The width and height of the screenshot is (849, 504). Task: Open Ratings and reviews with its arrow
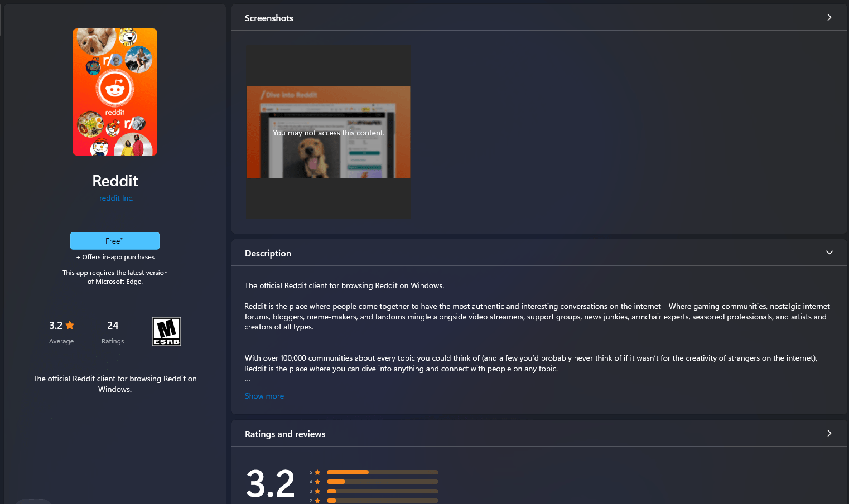click(x=829, y=433)
